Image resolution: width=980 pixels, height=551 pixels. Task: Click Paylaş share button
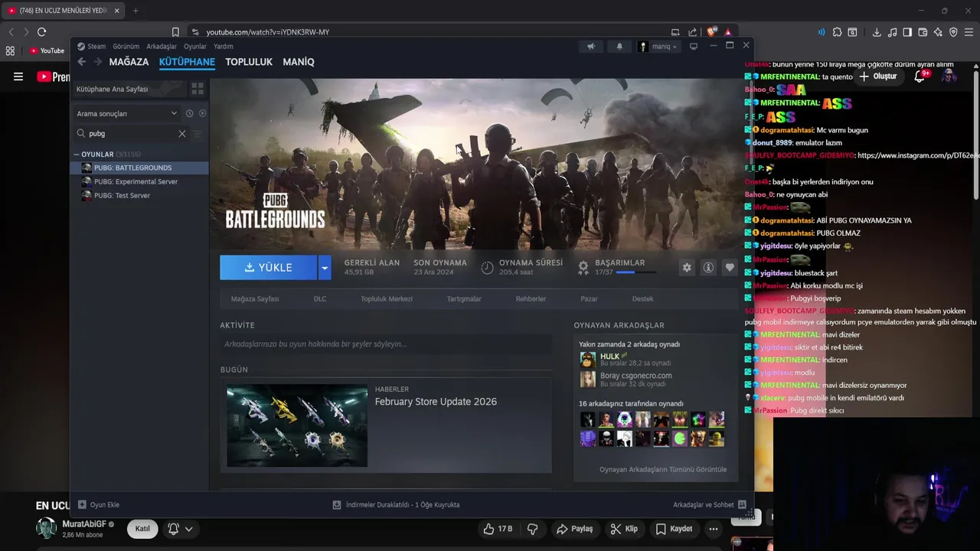(x=575, y=529)
